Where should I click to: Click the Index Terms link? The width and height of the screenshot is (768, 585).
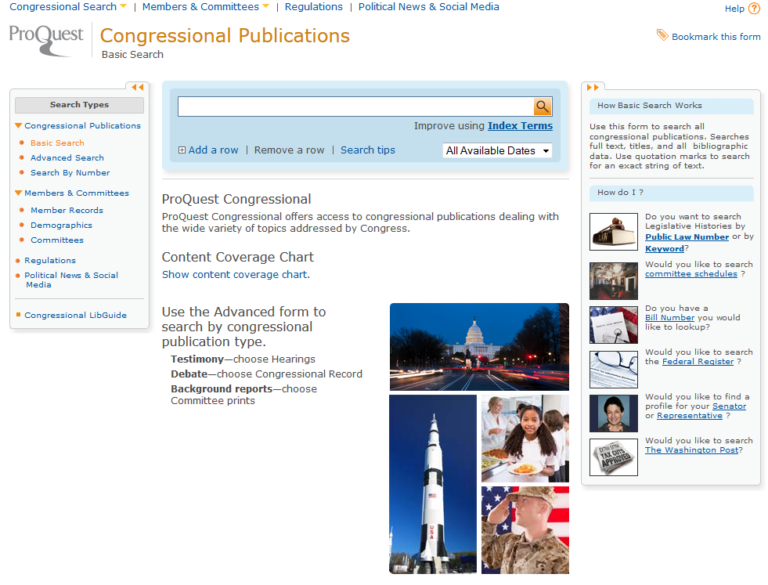tap(520, 126)
